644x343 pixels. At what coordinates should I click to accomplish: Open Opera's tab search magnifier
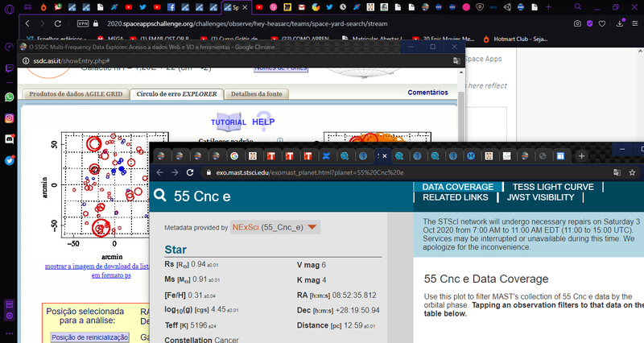(x=578, y=6)
